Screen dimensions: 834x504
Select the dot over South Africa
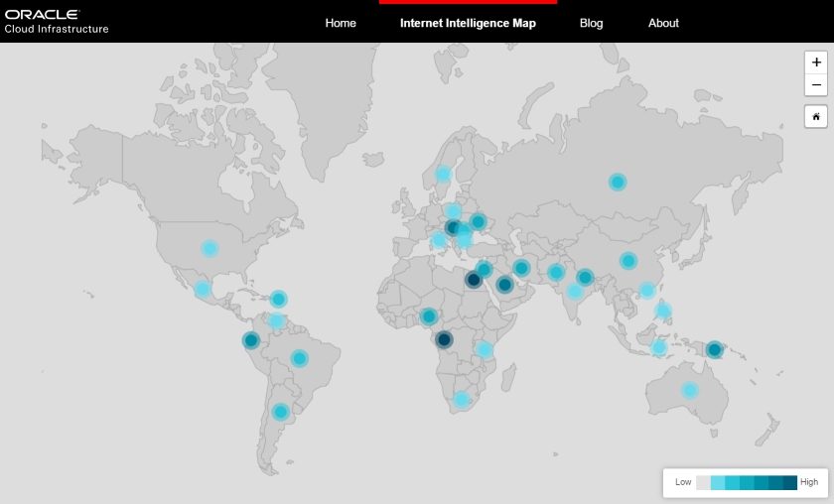click(461, 399)
